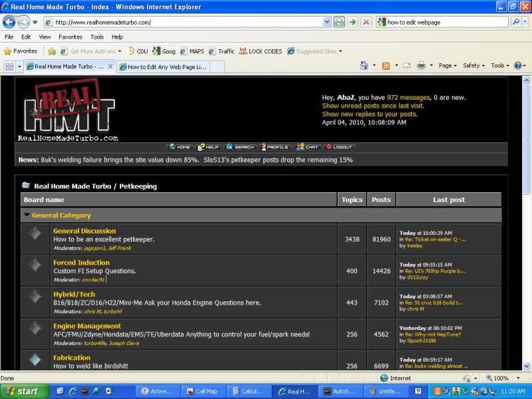
Task: Click the RSS Feeds icon
Action: click(386, 66)
